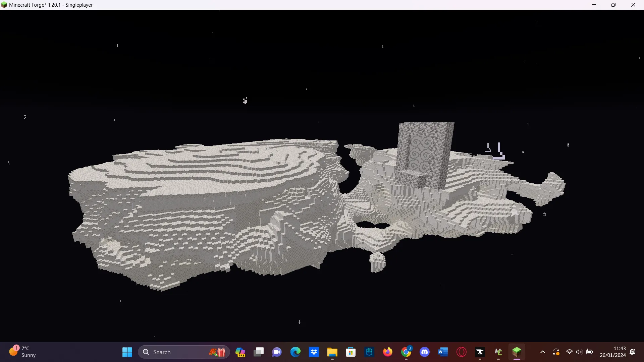Click the Minecraft grass block taskbar icon
Image resolution: width=644 pixels, height=362 pixels.
[x=517, y=352]
